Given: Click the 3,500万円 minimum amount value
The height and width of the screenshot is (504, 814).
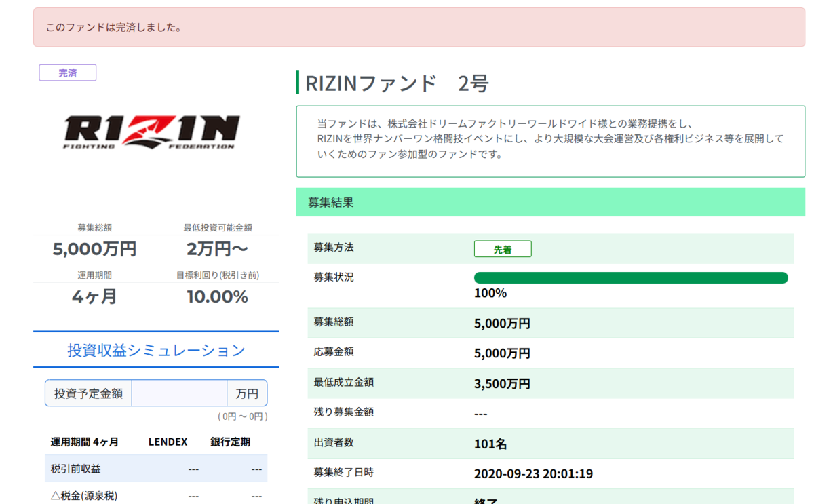Looking at the screenshot, I should coord(502,383).
